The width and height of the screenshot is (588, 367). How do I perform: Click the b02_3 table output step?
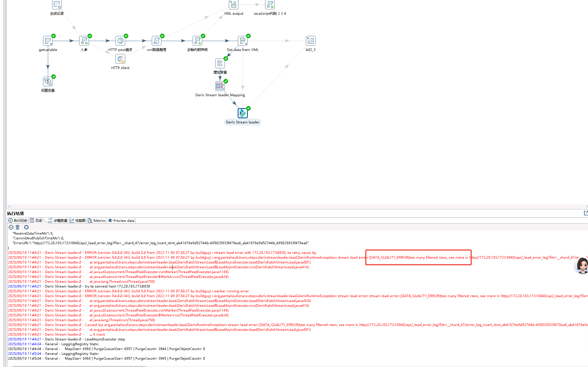tap(310, 41)
